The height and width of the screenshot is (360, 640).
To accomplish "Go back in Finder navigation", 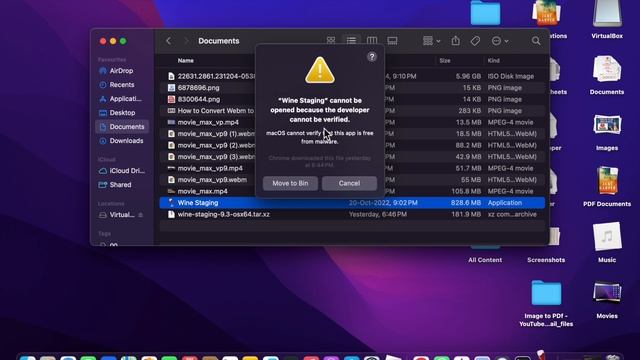I will pyautogui.click(x=169, y=41).
